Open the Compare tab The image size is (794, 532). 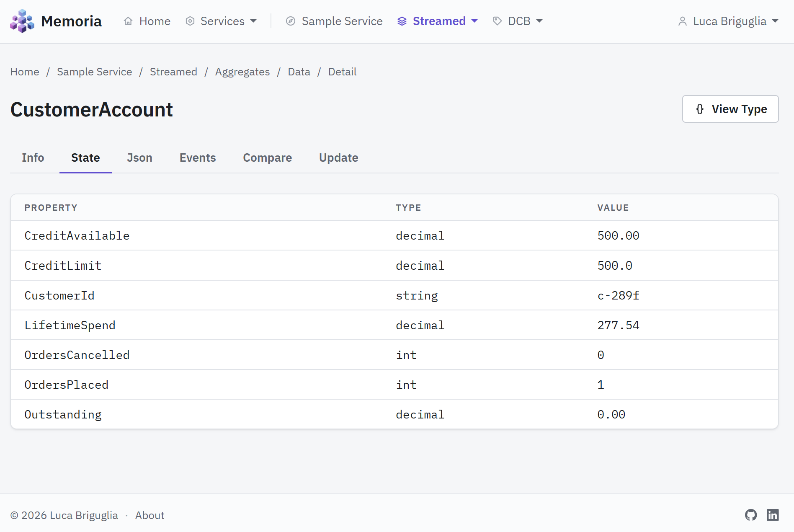[x=267, y=158]
